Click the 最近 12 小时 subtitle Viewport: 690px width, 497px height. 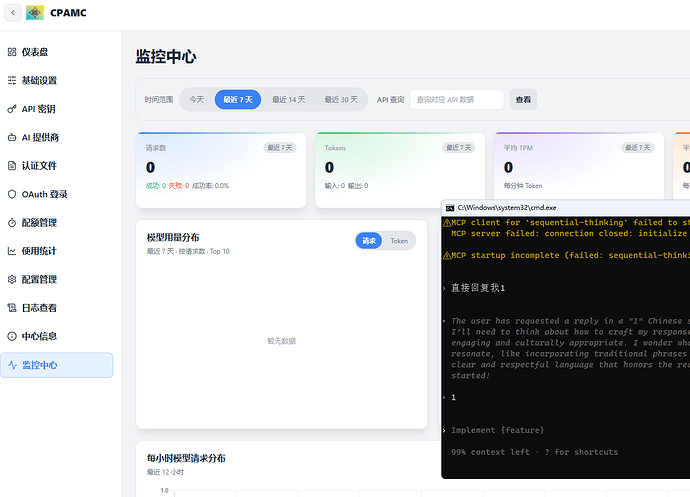pos(165,472)
